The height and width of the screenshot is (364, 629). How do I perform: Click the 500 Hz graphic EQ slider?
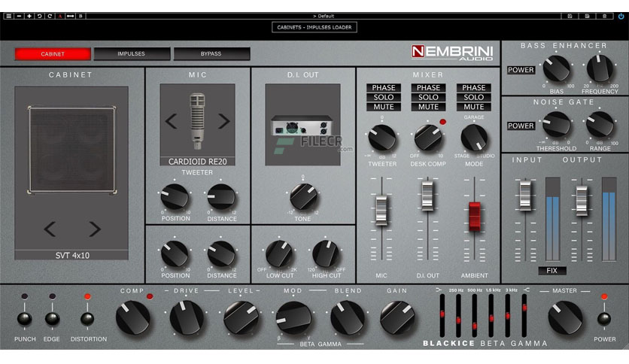point(475,316)
